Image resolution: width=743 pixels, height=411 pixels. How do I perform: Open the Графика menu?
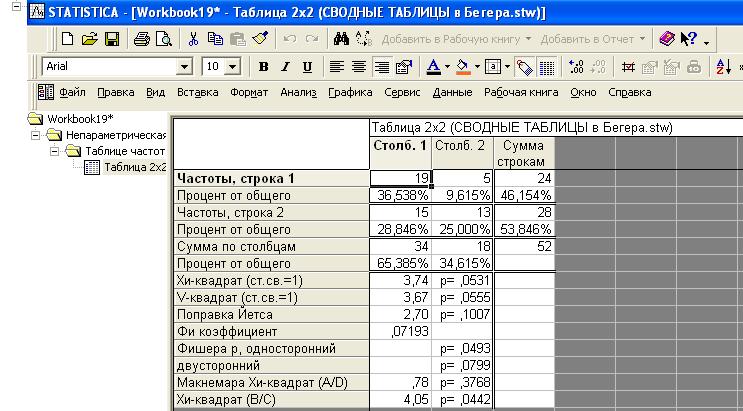350,92
